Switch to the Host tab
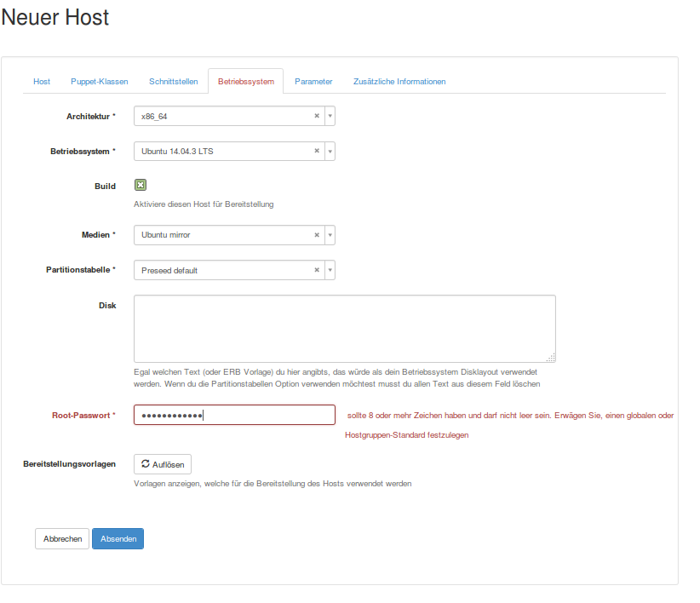The width and height of the screenshot is (700, 603). click(x=42, y=82)
